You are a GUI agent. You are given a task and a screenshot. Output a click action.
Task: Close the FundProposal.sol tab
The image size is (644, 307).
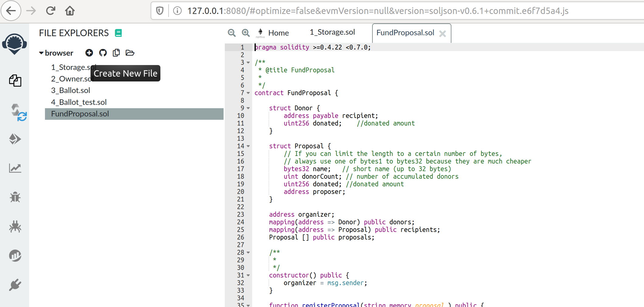(x=443, y=34)
